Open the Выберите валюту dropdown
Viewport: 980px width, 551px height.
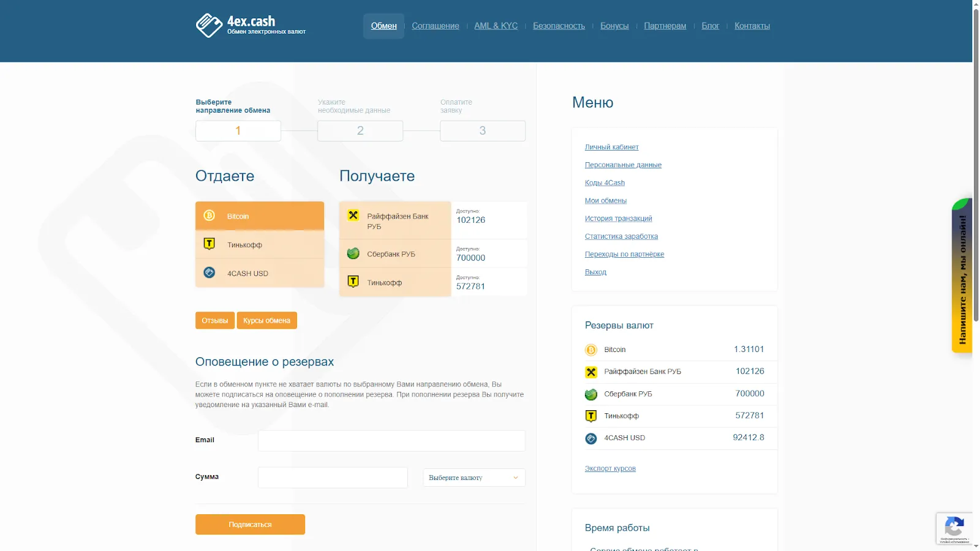point(474,478)
